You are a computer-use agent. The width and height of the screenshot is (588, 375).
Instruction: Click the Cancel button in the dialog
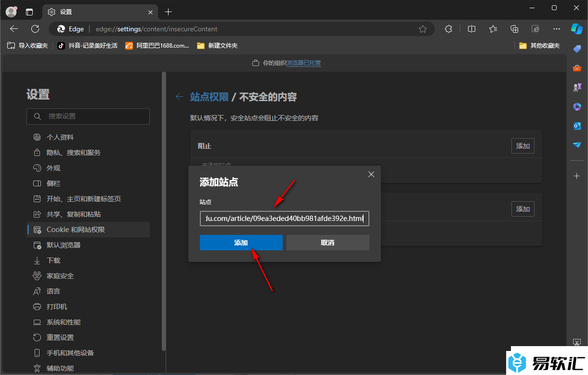pyautogui.click(x=327, y=243)
